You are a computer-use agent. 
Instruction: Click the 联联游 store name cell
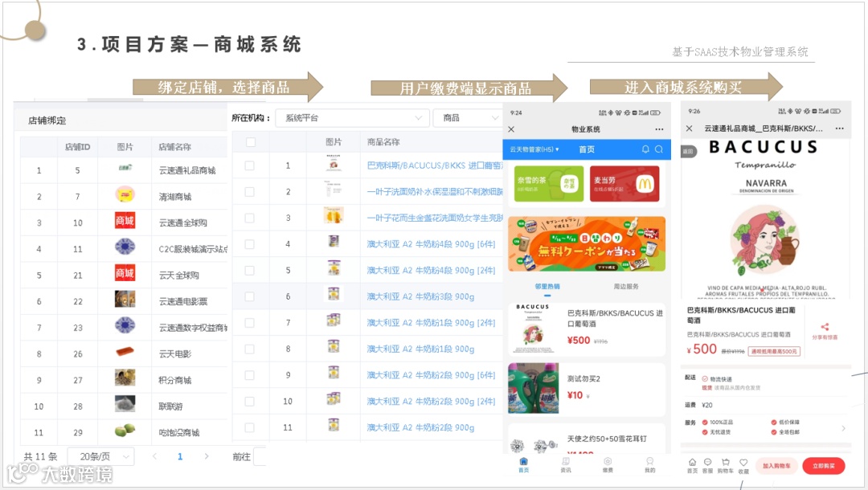[x=170, y=406]
